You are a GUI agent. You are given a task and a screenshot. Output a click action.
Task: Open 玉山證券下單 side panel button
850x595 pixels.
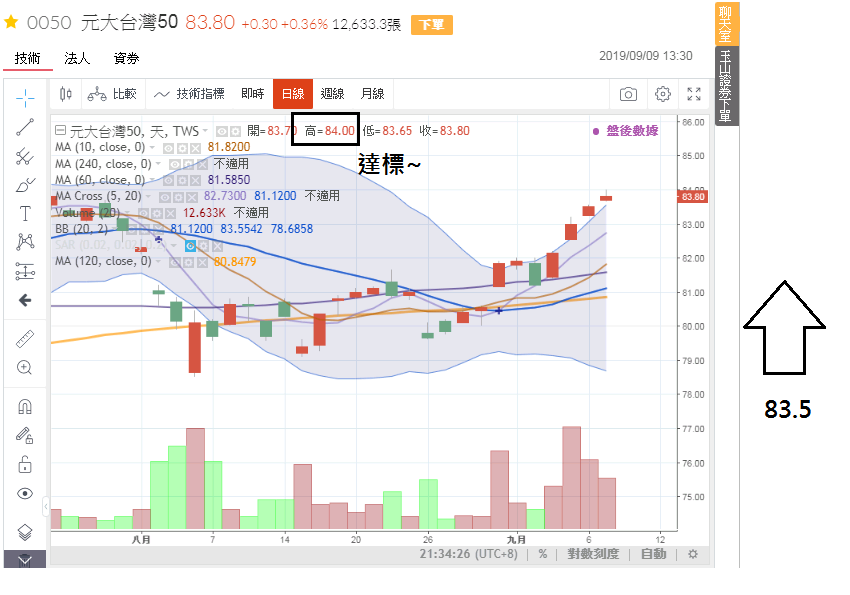point(726,86)
